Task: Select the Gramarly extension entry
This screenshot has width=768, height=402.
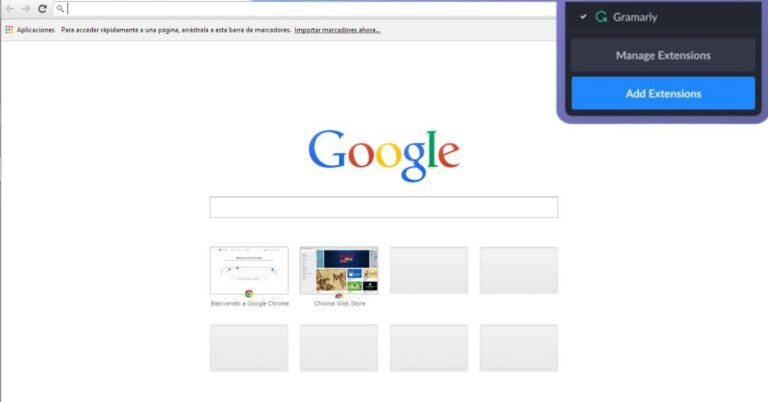Action: [663, 17]
